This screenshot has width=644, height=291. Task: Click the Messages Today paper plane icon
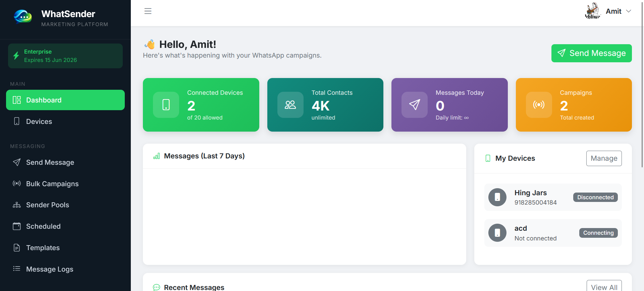click(415, 105)
